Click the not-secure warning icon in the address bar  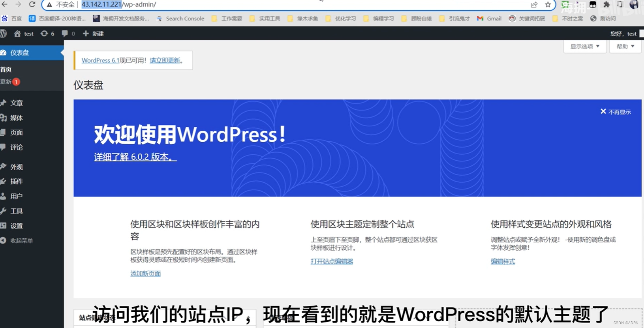tap(49, 5)
